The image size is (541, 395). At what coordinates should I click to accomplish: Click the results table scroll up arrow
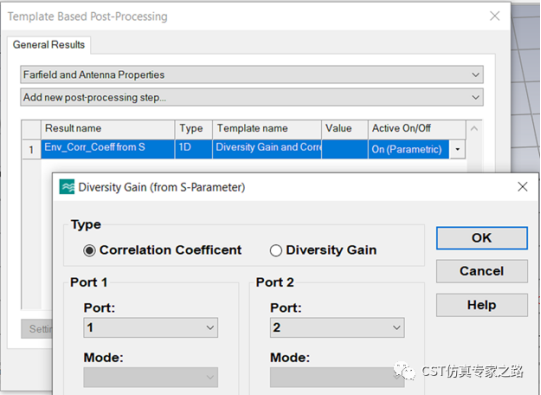(x=474, y=129)
